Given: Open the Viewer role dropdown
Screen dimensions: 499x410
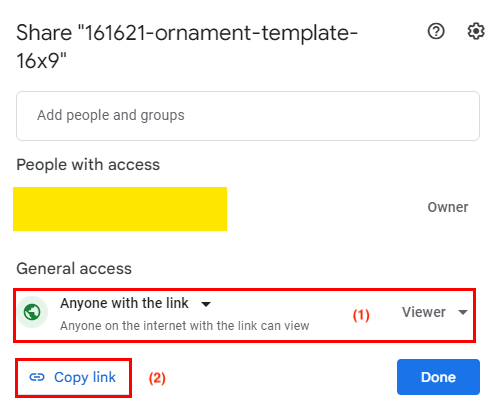Looking at the screenshot, I should [x=435, y=312].
